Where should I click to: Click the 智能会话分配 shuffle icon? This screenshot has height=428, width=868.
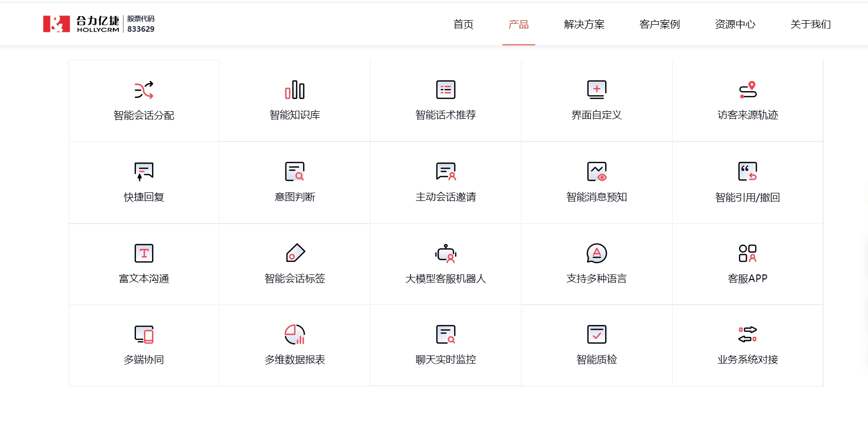(144, 90)
